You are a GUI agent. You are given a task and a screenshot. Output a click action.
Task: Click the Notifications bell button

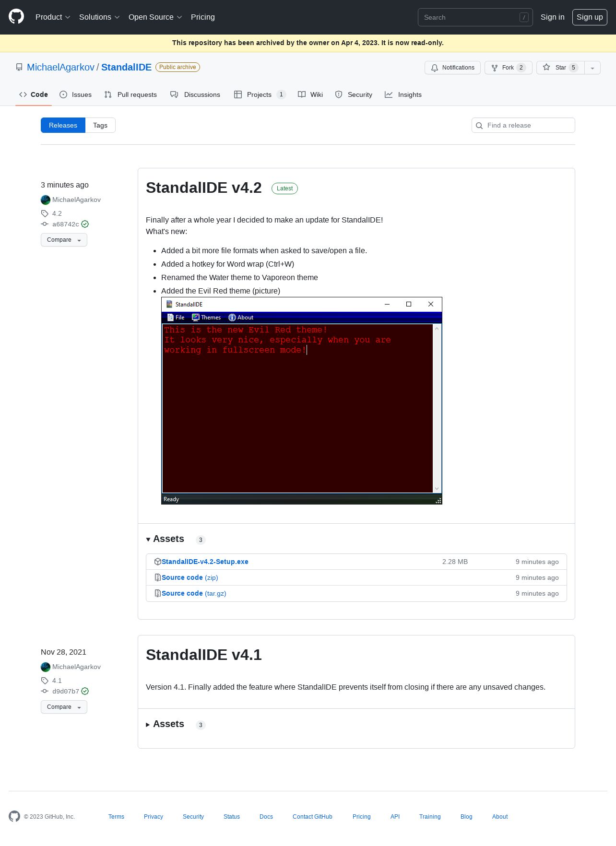coord(452,68)
